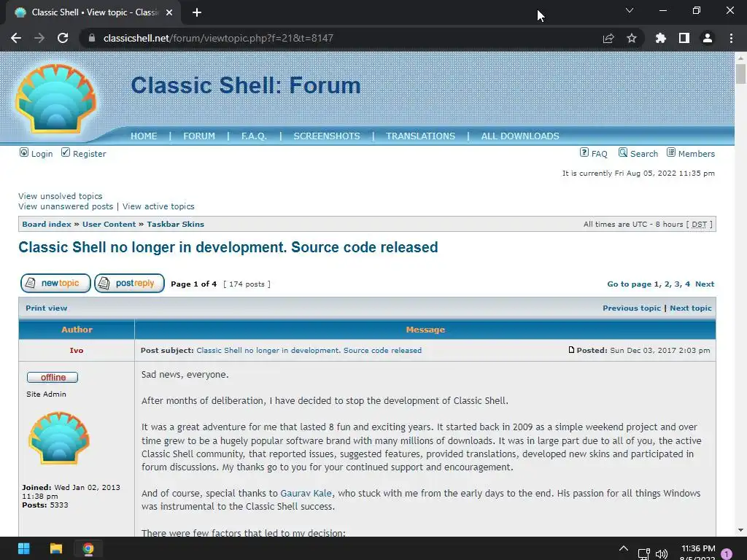Click the Members list icon
This screenshot has height=560, width=747.
[671, 152]
